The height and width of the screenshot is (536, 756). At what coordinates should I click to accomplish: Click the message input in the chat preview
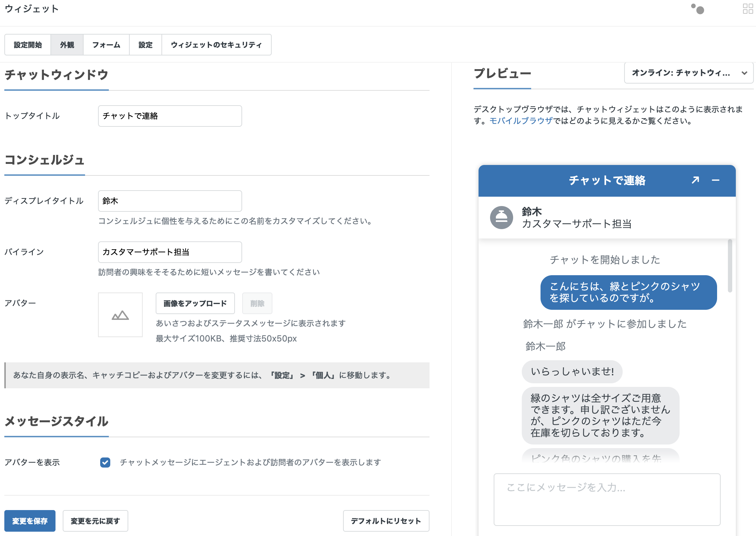(606, 499)
